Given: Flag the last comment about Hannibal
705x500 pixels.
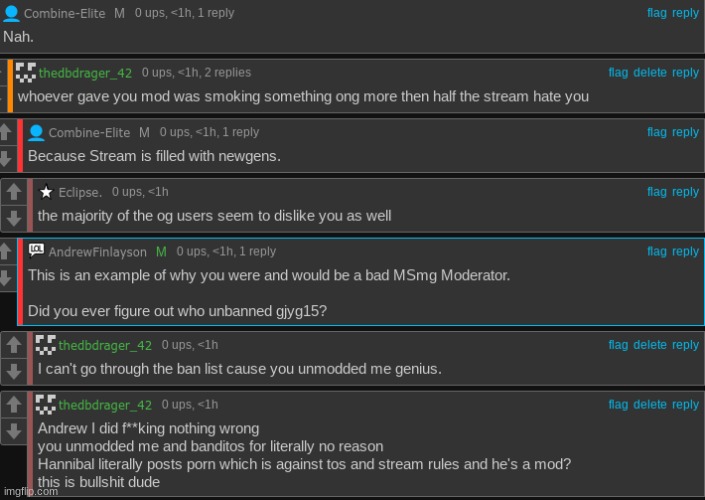Looking at the screenshot, I should 618,405.
